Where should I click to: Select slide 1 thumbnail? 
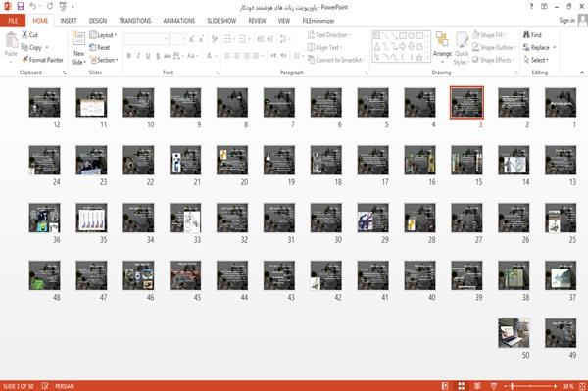pyautogui.click(x=561, y=102)
